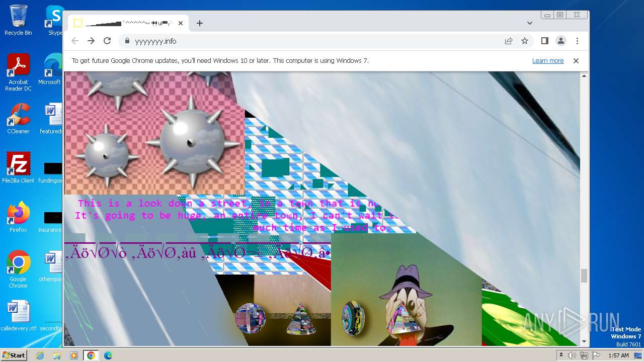View site lock information icon

(x=127, y=41)
